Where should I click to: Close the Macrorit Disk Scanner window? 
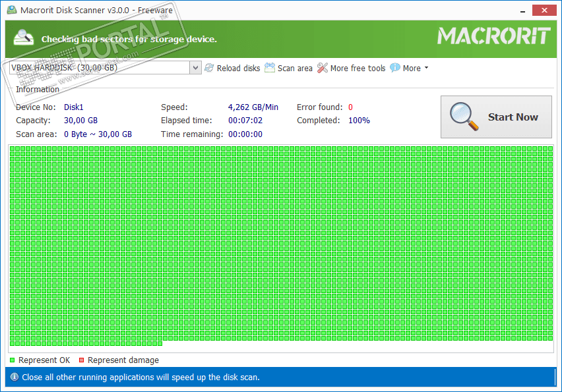tap(544, 10)
